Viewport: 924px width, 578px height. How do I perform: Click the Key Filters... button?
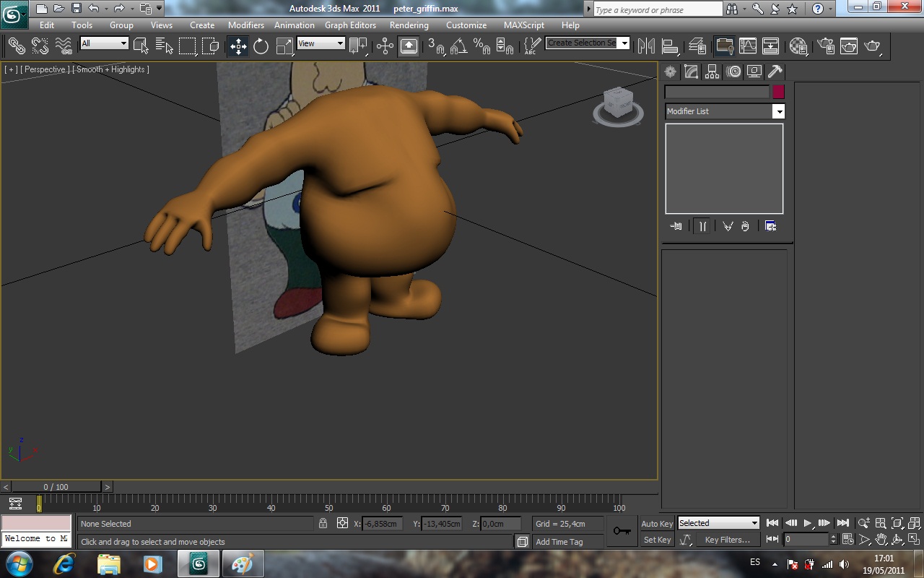pyautogui.click(x=727, y=540)
